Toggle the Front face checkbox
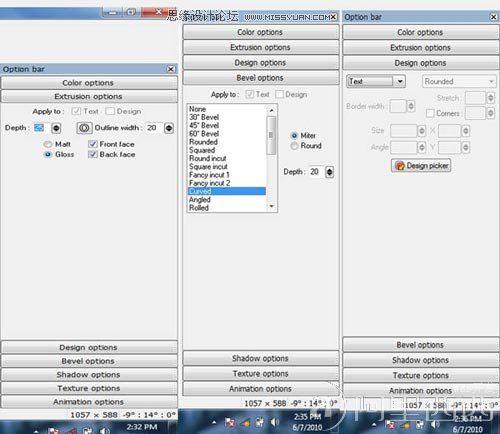 point(92,144)
